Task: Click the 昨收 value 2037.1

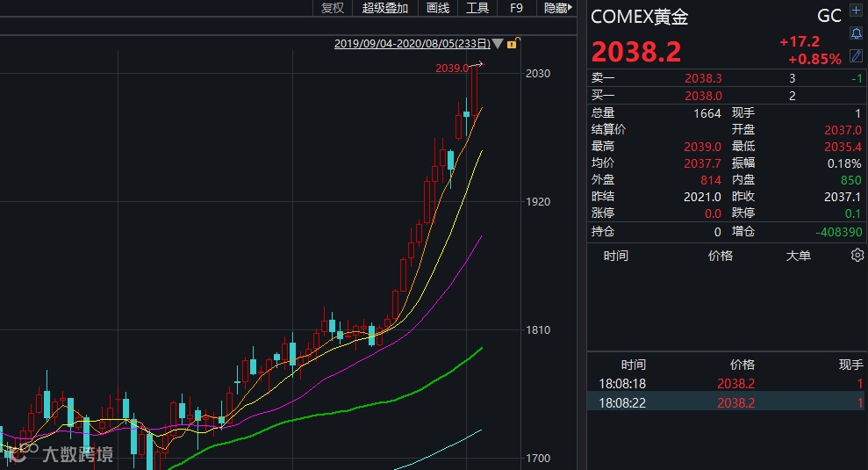Action: click(x=843, y=197)
